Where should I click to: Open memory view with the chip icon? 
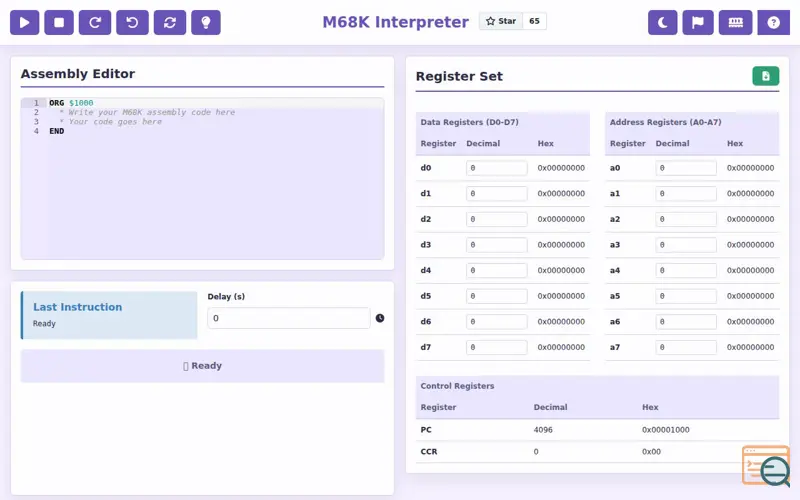(x=735, y=22)
